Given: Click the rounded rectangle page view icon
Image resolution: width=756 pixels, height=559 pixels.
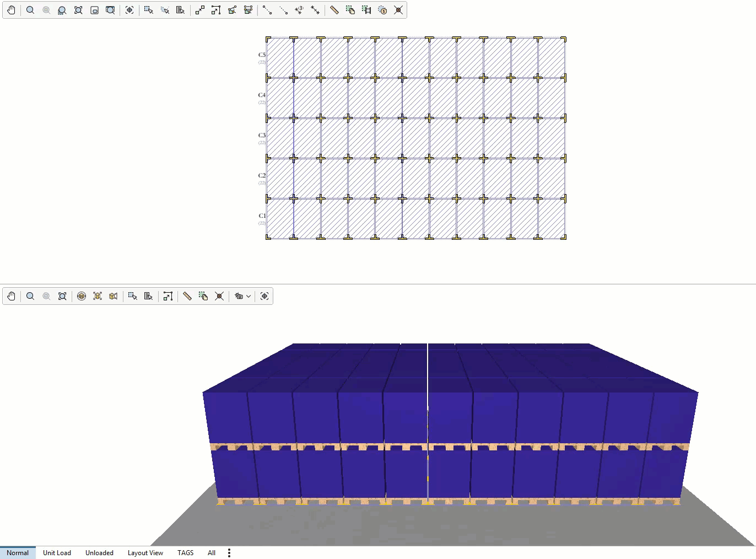Looking at the screenshot, I should click(94, 10).
